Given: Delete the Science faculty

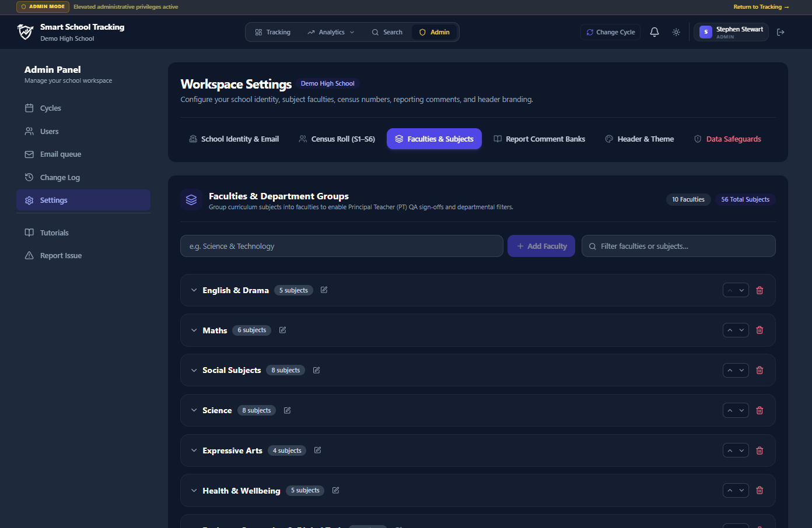Looking at the screenshot, I should (x=759, y=410).
